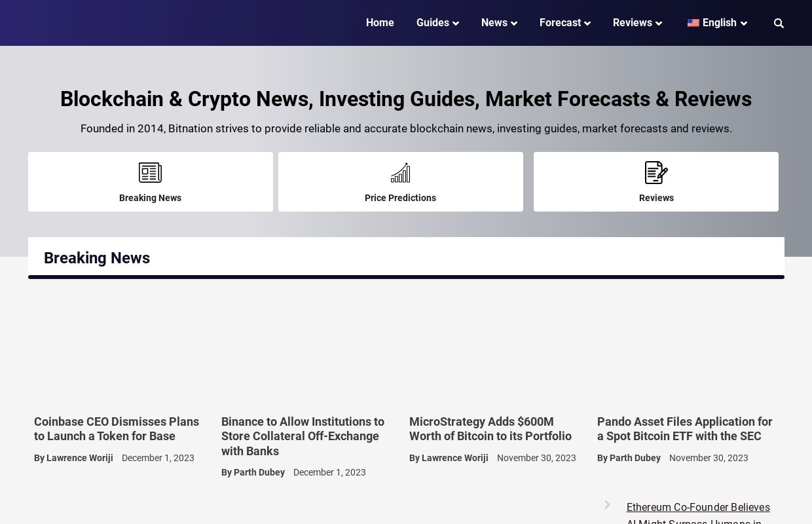Select Home in the navigation bar
The width and height of the screenshot is (812, 524).
click(x=380, y=23)
